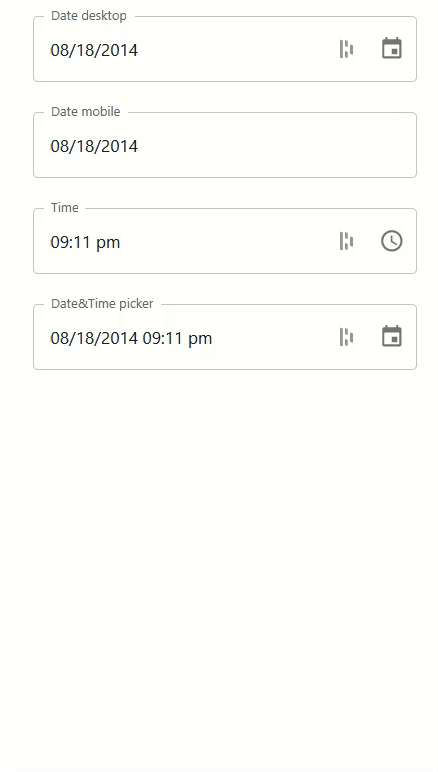Click password manager icon in Date desktop field
The image size is (438, 772).
(x=346, y=49)
